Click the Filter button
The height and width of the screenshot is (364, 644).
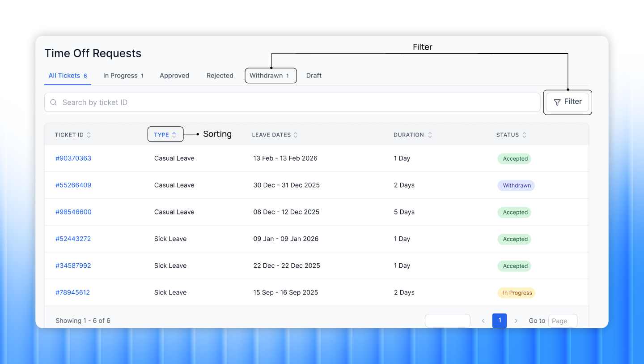[x=568, y=102]
